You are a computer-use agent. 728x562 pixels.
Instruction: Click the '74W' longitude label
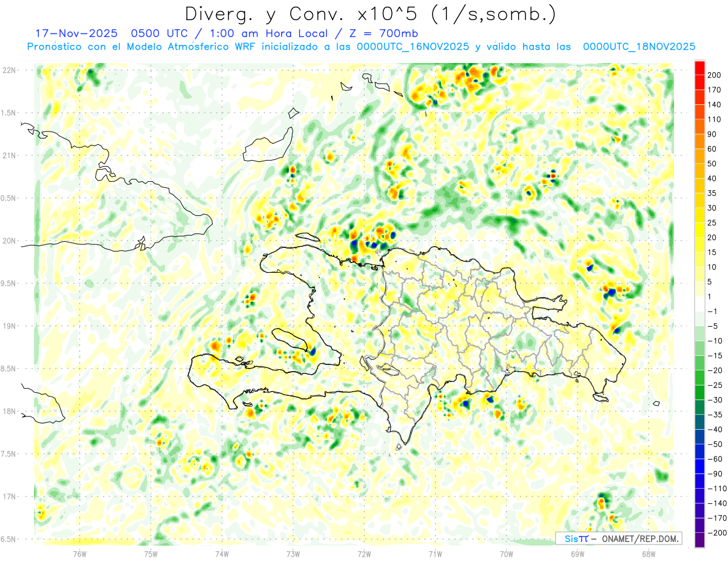click(x=222, y=554)
